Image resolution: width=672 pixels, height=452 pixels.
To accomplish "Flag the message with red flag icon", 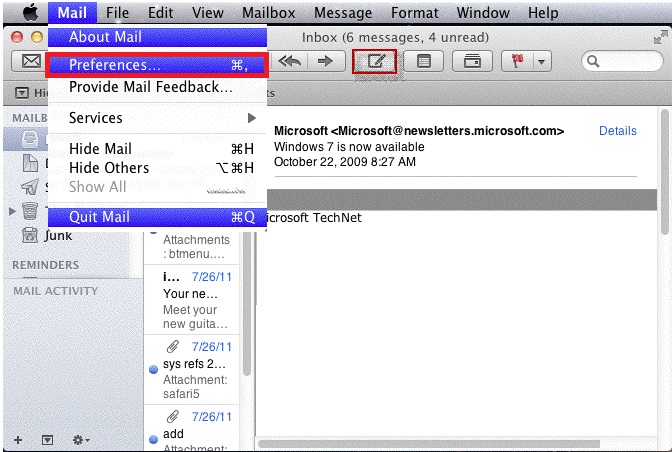I will pyautogui.click(x=518, y=61).
